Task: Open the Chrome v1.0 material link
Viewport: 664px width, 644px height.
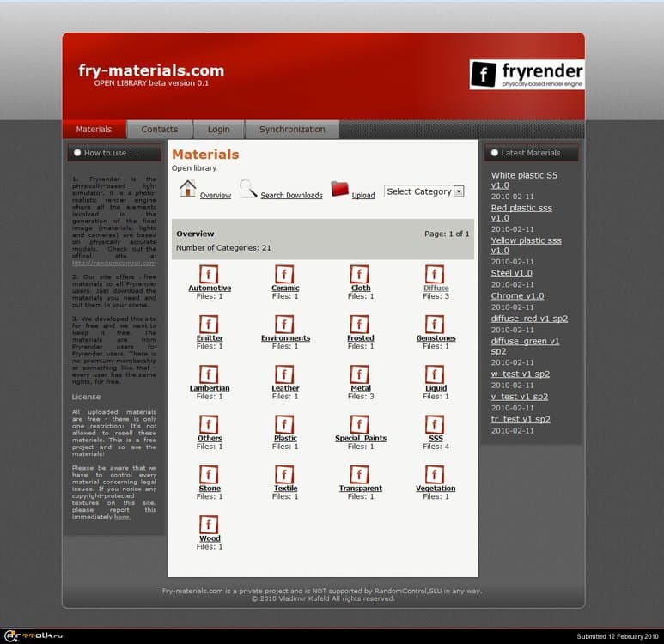Action: (517, 295)
